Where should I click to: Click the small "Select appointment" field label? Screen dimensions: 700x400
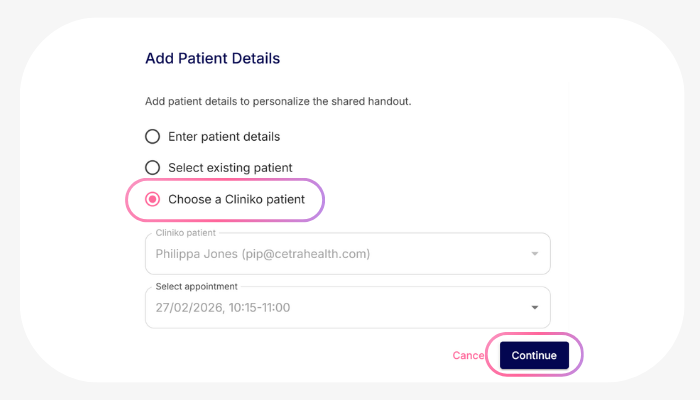197,286
